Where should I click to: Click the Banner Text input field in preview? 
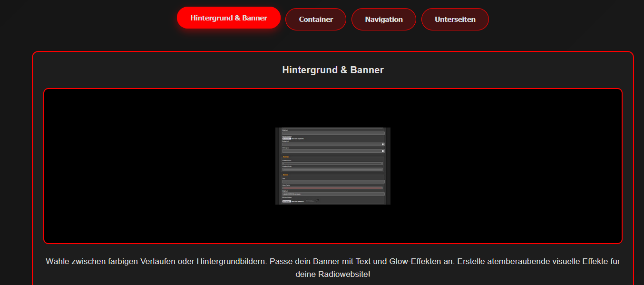[x=333, y=182]
